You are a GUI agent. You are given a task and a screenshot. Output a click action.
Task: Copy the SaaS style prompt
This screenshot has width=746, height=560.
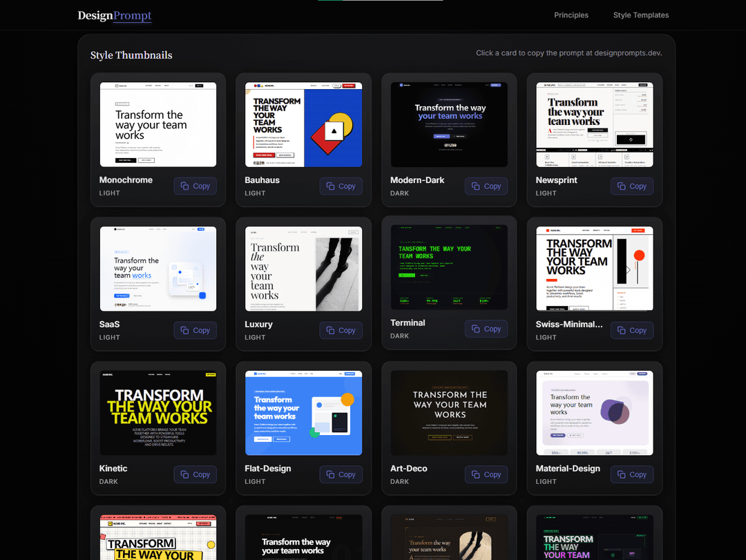click(195, 330)
